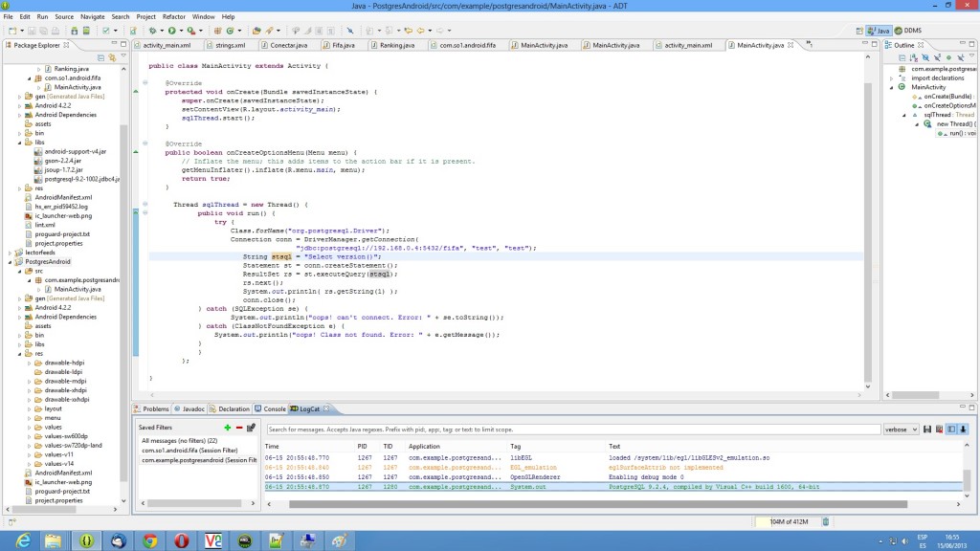This screenshot has width=980, height=551.
Task: Toggle LogCat scroll lock arrow button
Action: (964, 430)
